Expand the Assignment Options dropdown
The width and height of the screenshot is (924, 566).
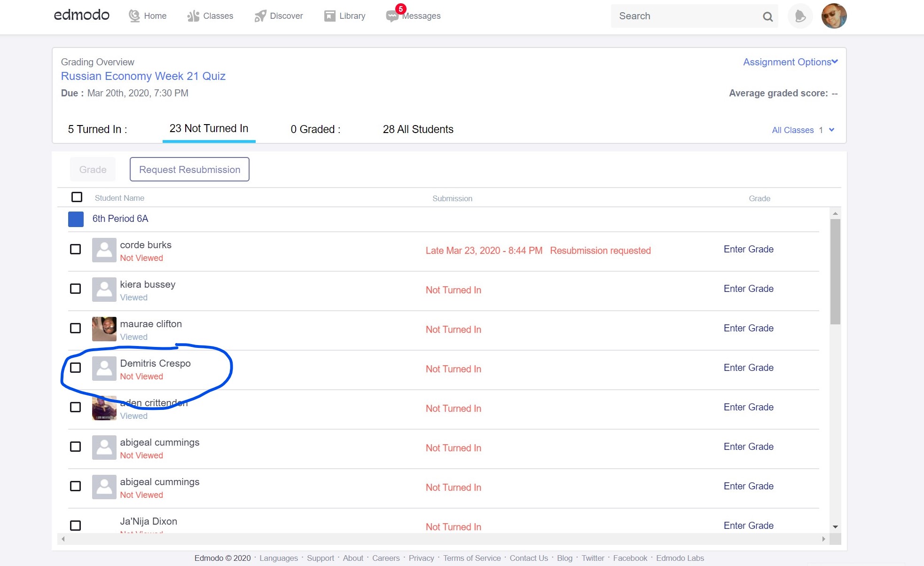click(790, 62)
